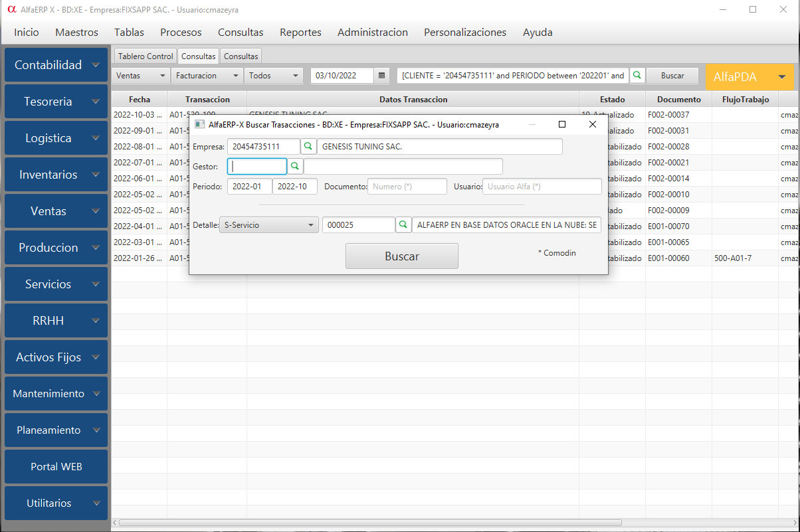Open the Portal WEB sidebar button
The image size is (800, 532).
point(56,467)
